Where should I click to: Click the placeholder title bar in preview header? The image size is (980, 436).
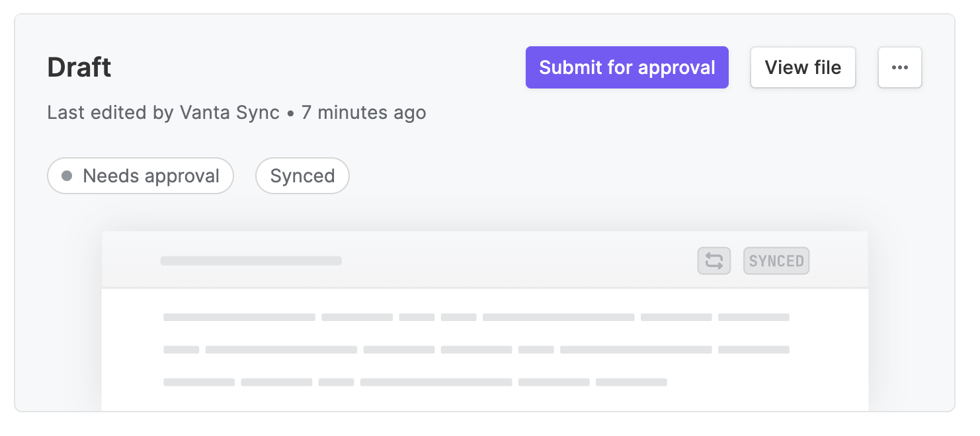click(251, 261)
